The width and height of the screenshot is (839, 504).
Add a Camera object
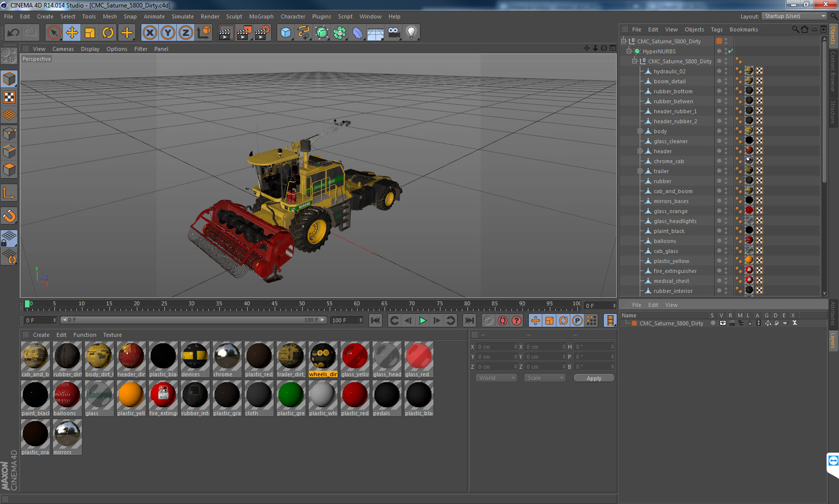394,33
